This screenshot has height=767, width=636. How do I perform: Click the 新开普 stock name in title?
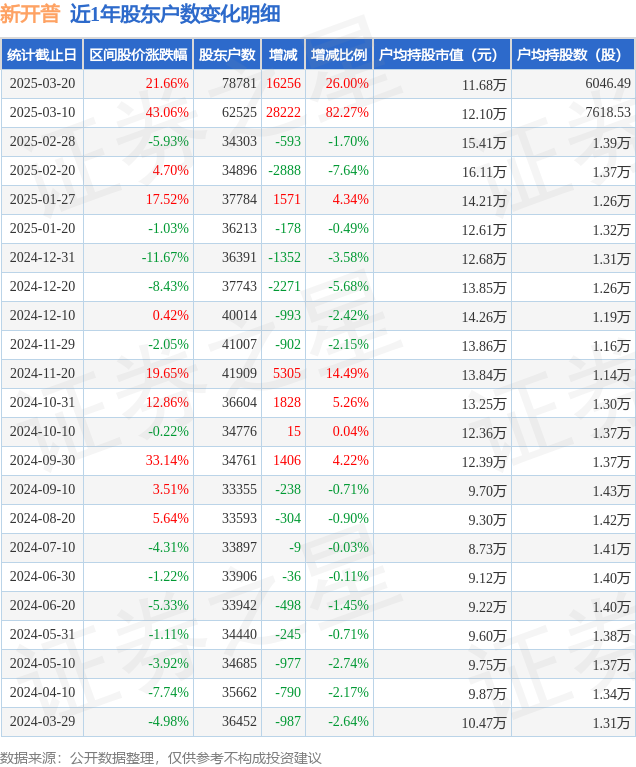tap(31, 14)
